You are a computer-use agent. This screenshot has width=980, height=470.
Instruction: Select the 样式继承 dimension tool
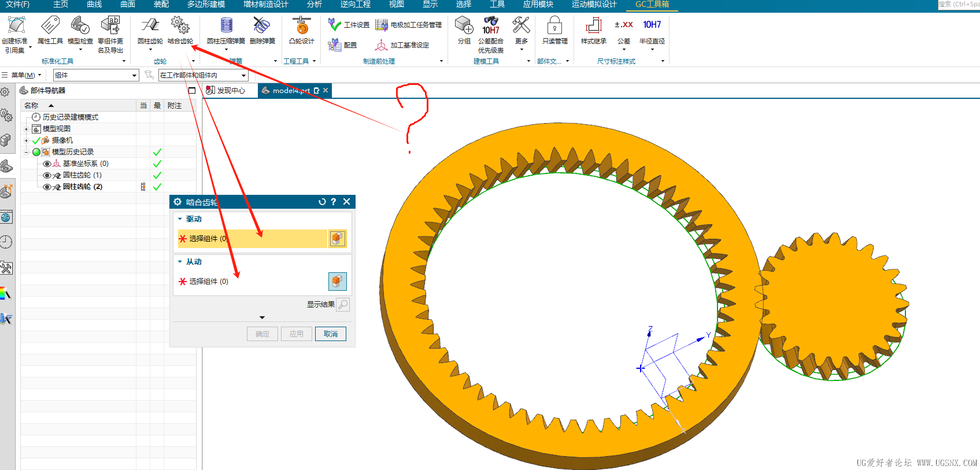point(594,25)
